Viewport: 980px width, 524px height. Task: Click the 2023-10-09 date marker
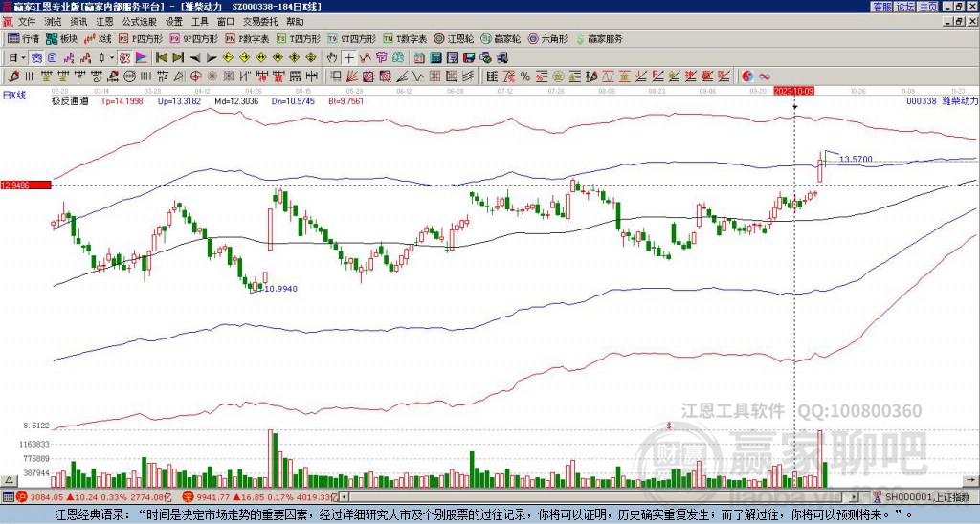click(793, 91)
